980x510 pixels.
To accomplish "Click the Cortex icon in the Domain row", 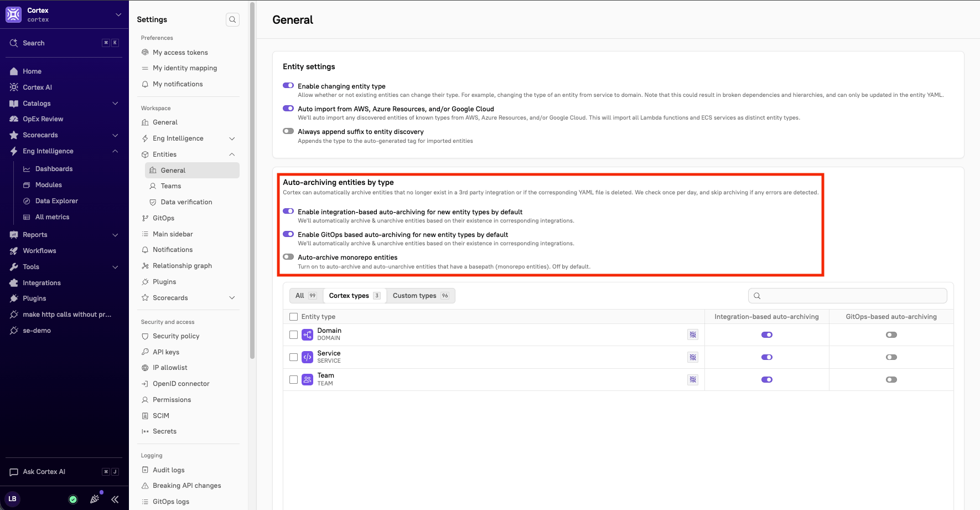I will click(x=693, y=334).
